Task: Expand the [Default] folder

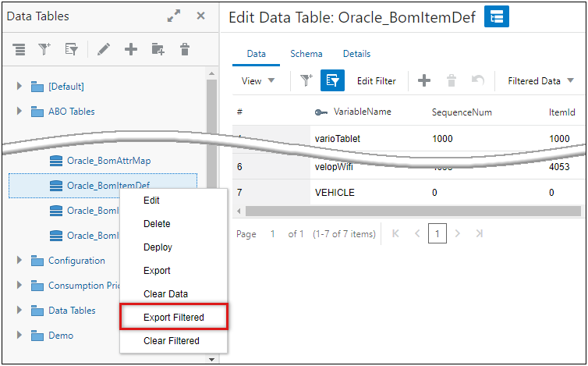Action: pyautogui.click(x=19, y=86)
